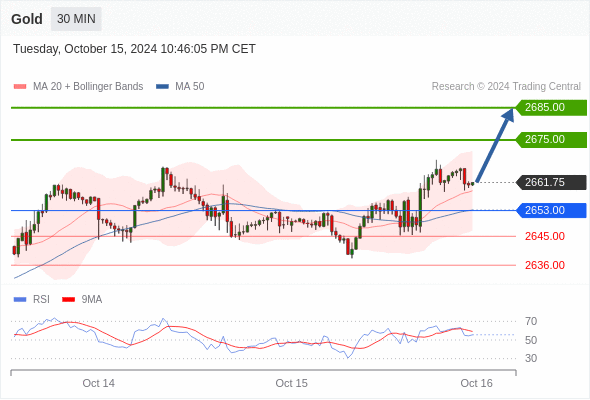The height and width of the screenshot is (400, 590).
Task: Click the RSI 30 level label
Action: pyautogui.click(x=531, y=358)
